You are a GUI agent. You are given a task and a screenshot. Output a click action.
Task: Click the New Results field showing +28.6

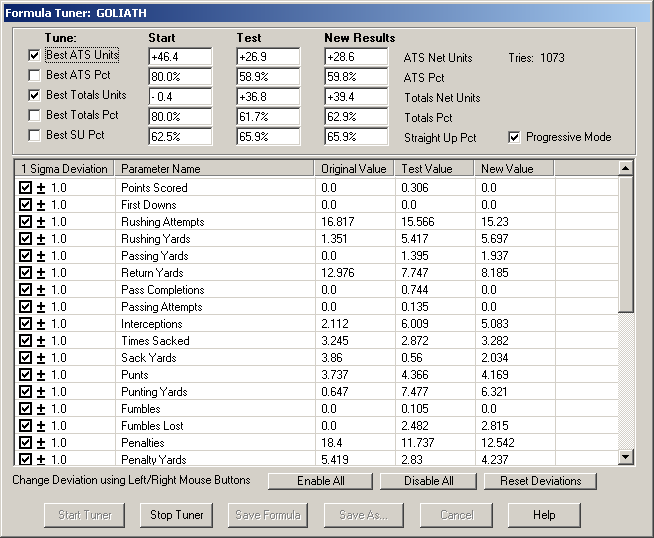[356, 57]
